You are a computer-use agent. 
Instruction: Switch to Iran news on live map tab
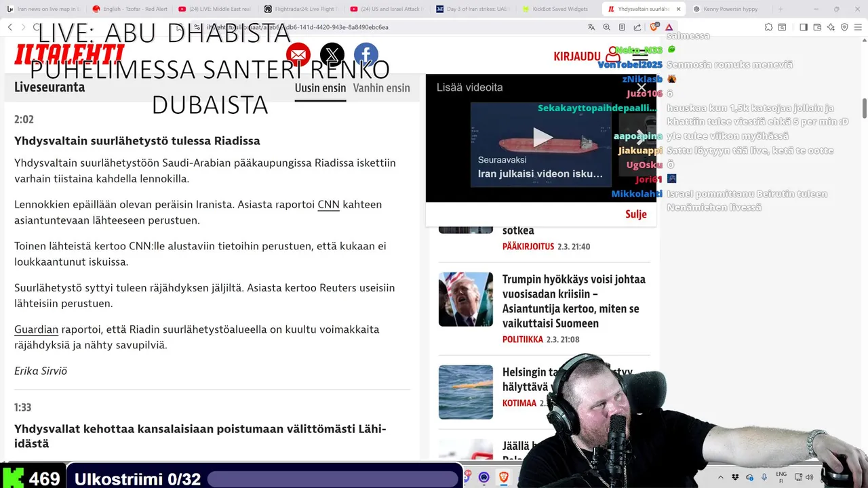point(43,9)
